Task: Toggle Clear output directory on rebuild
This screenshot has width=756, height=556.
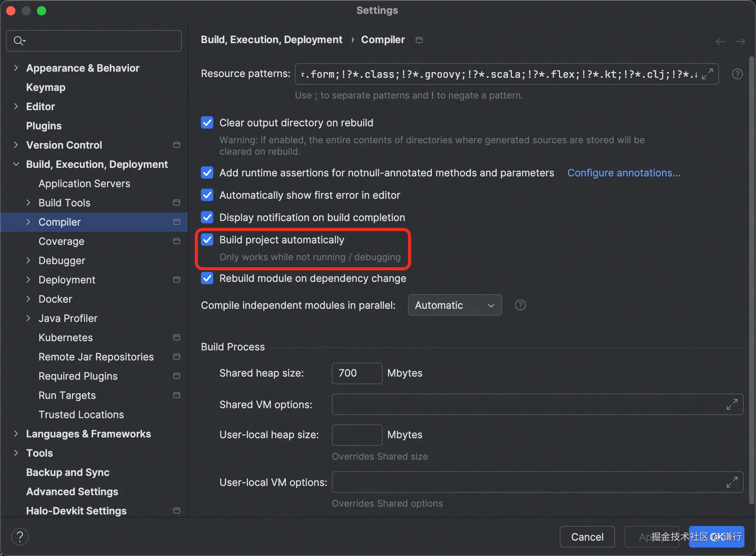Action: point(207,123)
